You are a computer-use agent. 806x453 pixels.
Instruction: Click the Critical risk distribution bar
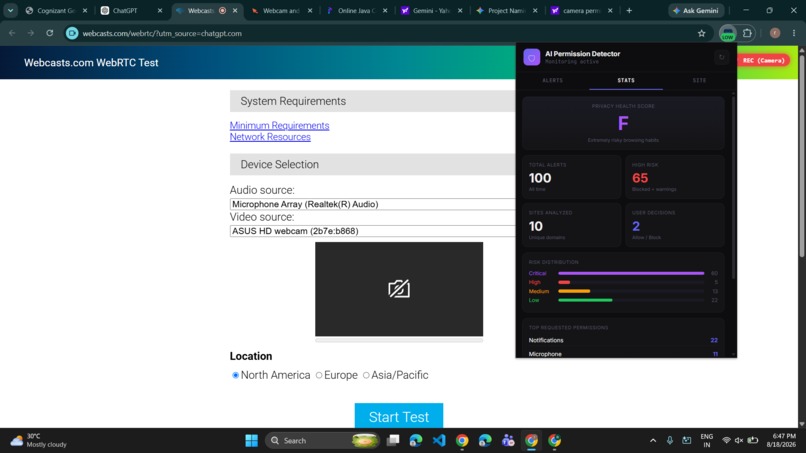pyautogui.click(x=631, y=273)
